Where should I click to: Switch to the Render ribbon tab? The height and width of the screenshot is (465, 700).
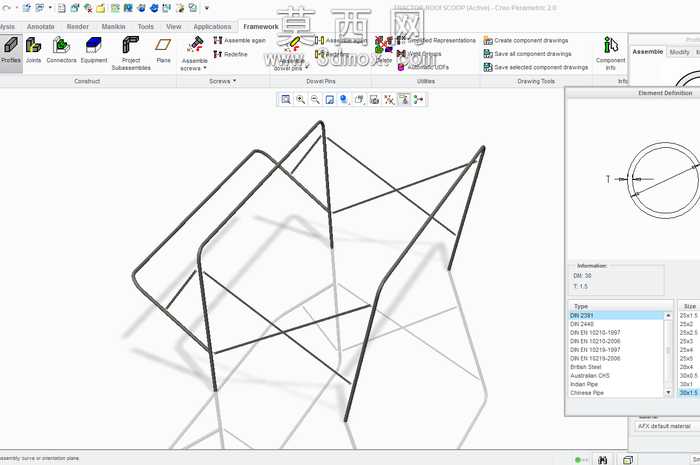point(78,27)
